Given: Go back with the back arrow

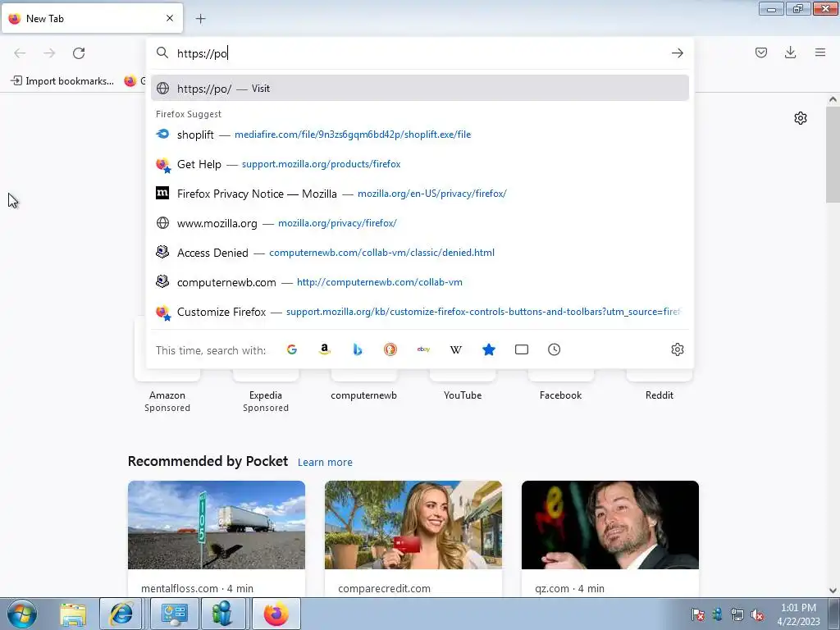Looking at the screenshot, I should point(20,53).
